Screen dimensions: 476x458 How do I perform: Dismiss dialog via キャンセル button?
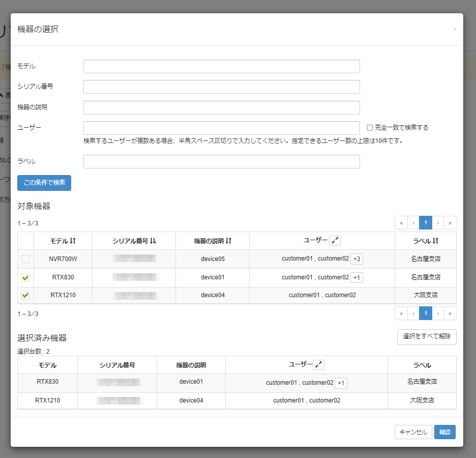coord(413,432)
